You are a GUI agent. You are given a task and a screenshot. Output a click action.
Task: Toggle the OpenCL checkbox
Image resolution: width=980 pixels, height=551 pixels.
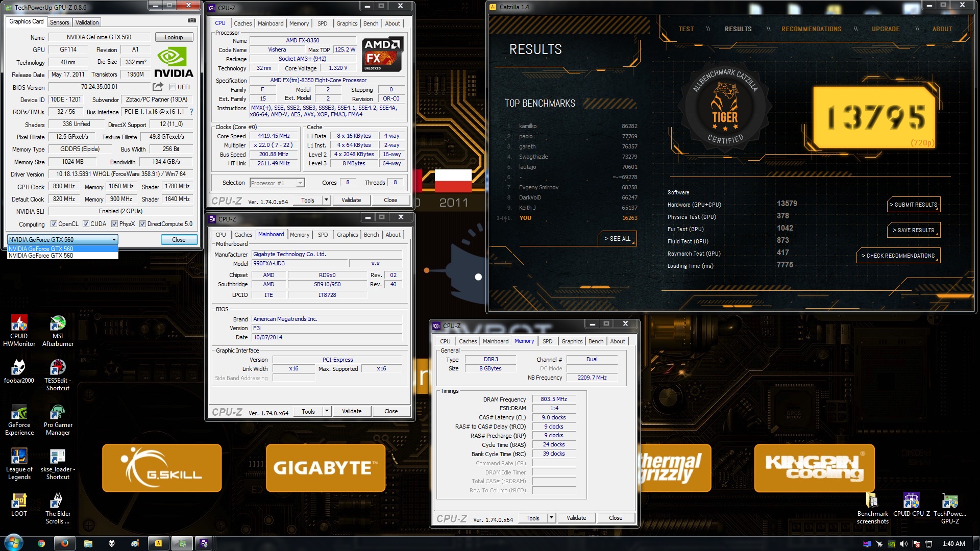pos(54,224)
